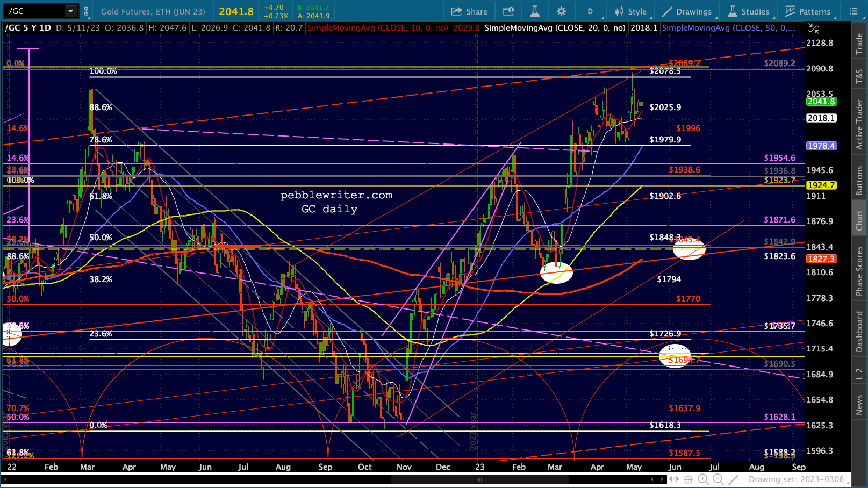Image resolution: width=868 pixels, height=488 pixels.
Task: Click the SimpleMovingAvg (CLOSE, 50) study label
Action: point(729,28)
